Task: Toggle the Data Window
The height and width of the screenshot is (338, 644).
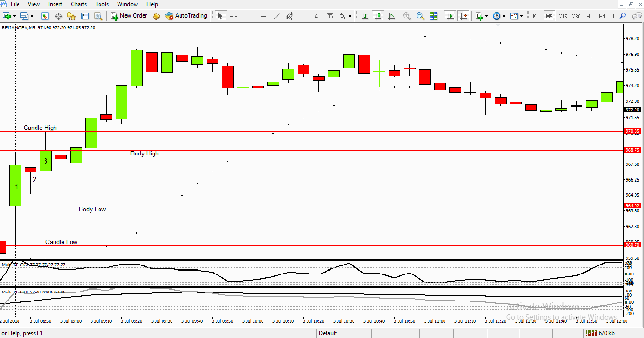Action: (x=58, y=16)
